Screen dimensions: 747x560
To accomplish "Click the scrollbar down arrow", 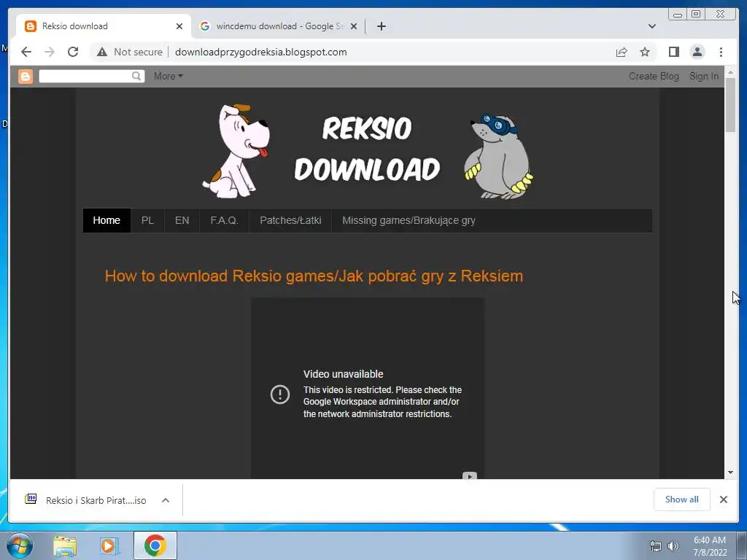I will 730,472.
